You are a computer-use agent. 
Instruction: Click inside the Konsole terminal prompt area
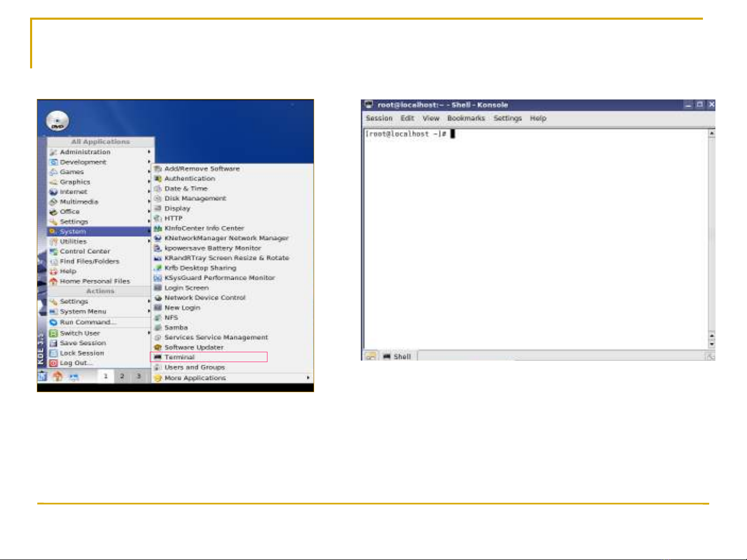click(x=534, y=233)
